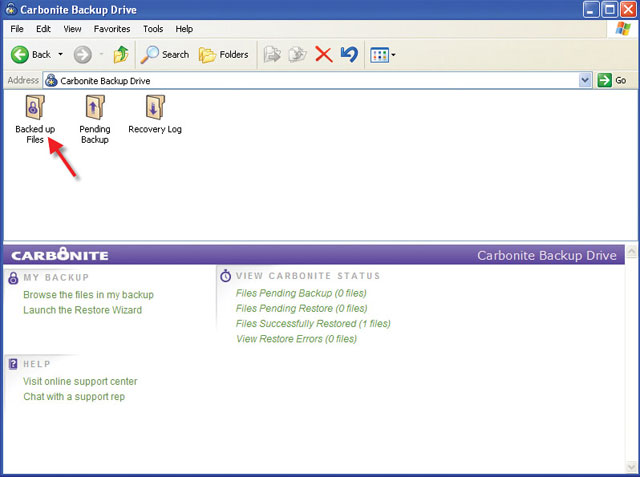Click Browse the files in my backup
Viewport: 640px width, 477px height.
(89, 295)
